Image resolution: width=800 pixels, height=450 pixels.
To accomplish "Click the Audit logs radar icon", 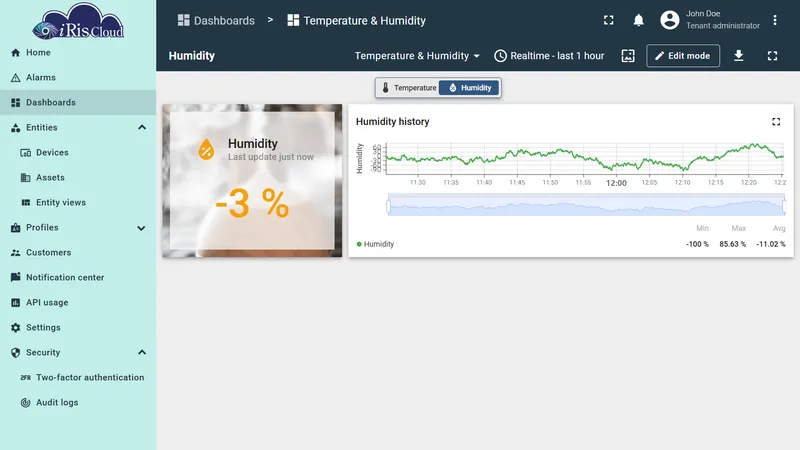I will pos(26,403).
